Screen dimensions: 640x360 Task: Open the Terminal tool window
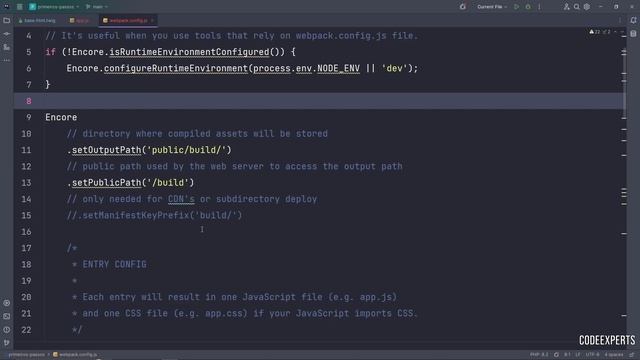pos(7,316)
